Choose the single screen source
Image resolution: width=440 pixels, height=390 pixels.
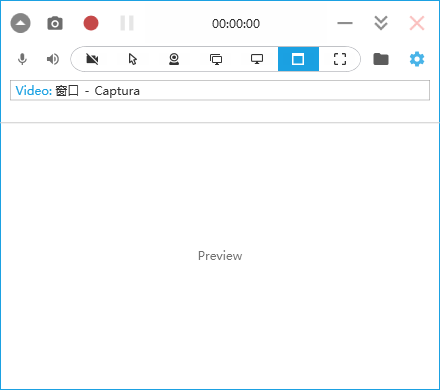click(257, 59)
